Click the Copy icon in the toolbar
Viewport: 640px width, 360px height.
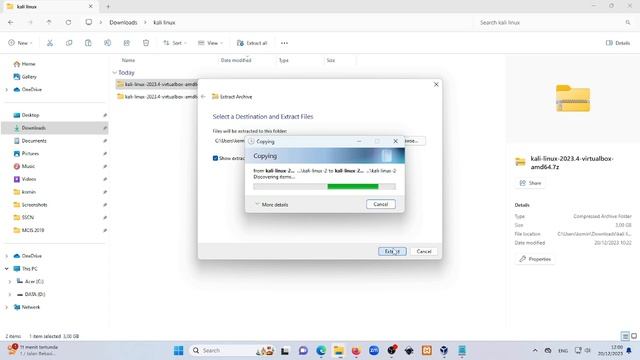[69, 43]
